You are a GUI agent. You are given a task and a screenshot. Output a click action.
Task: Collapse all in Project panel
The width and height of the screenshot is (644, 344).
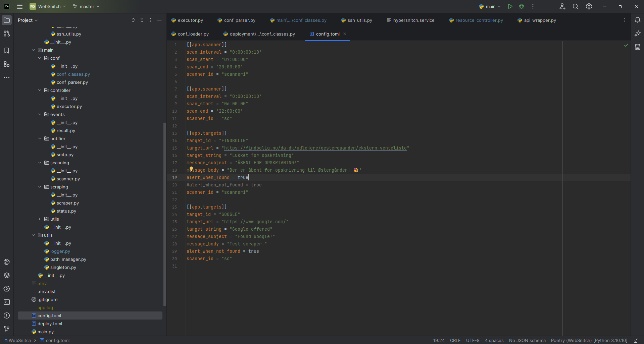click(x=142, y=20)
